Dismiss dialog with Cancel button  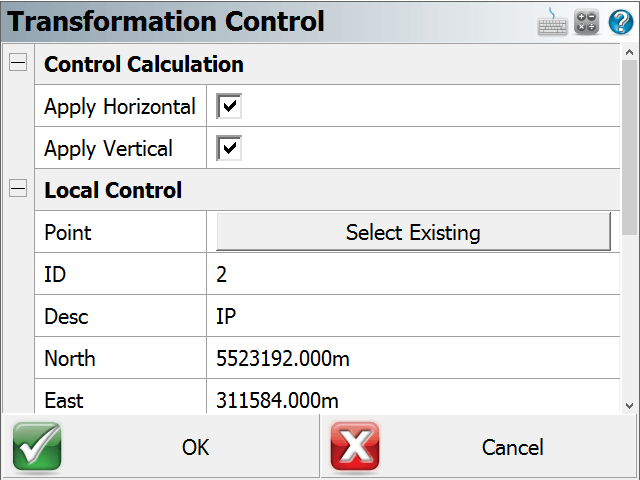479,447
